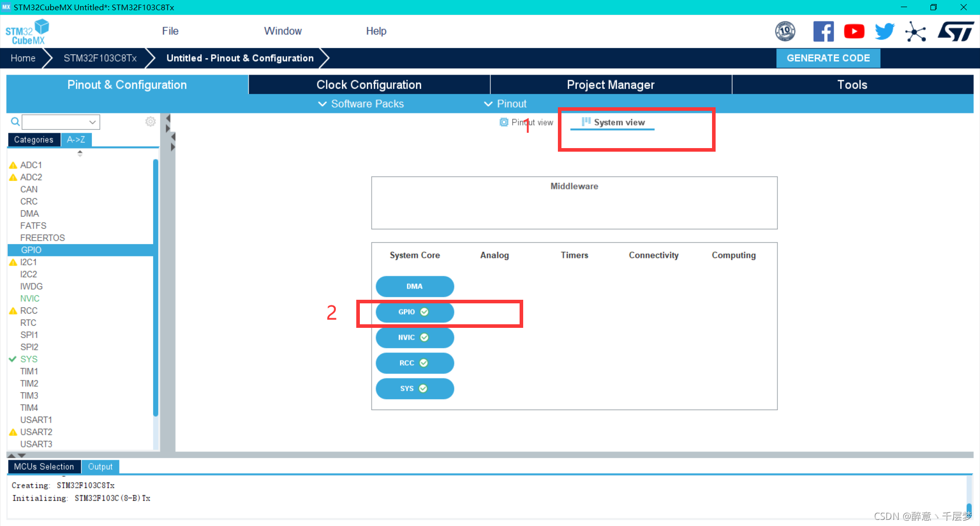Open the File menu
980x526 pixels.
pos(170,31)
